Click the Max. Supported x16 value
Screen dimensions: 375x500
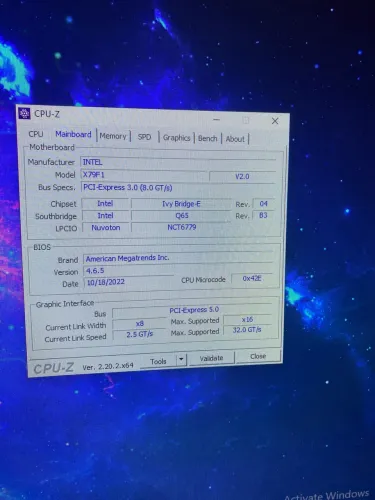(x=247, y=320)
